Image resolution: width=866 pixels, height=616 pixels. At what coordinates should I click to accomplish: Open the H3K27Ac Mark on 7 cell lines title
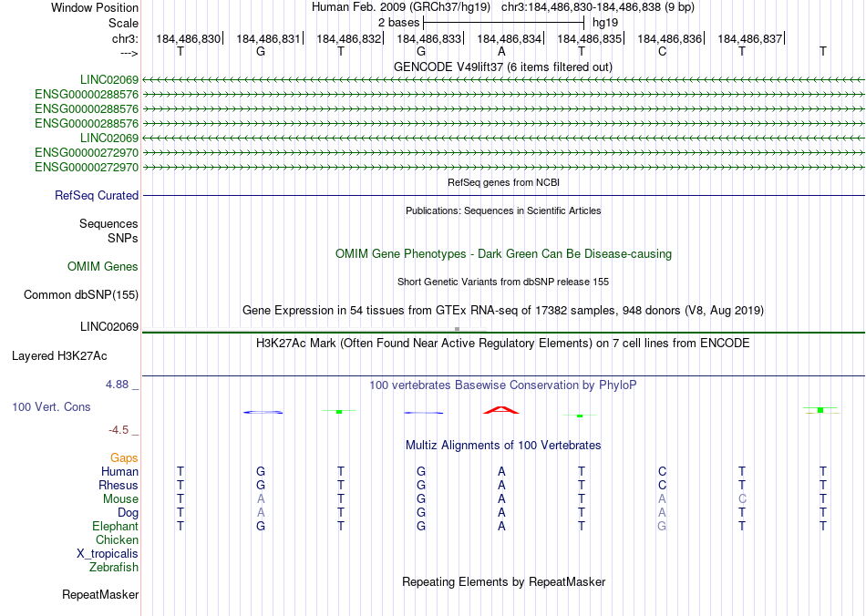503,344
